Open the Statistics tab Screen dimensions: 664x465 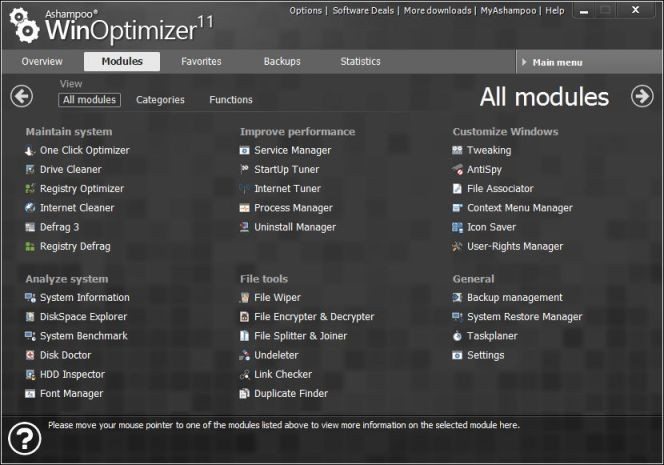(x=360, y=61)
